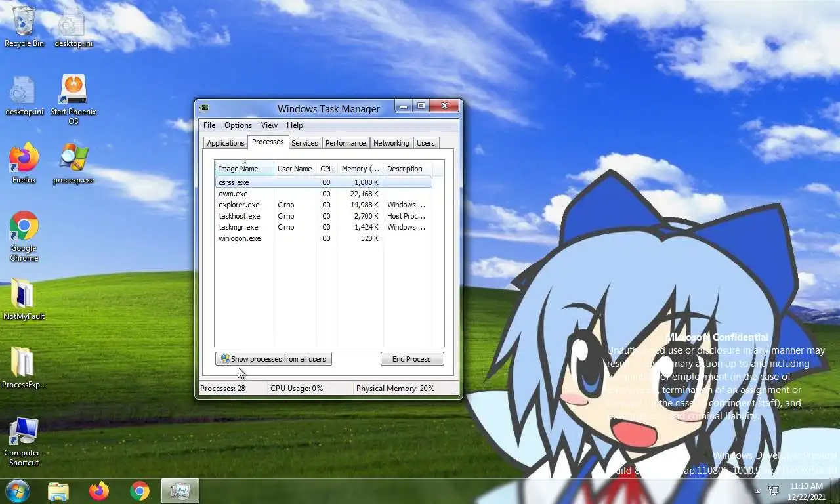Open the taskbar clock and date
This screenshot has width=840, height=504.
pyautogui.click(x=807, y=491)
